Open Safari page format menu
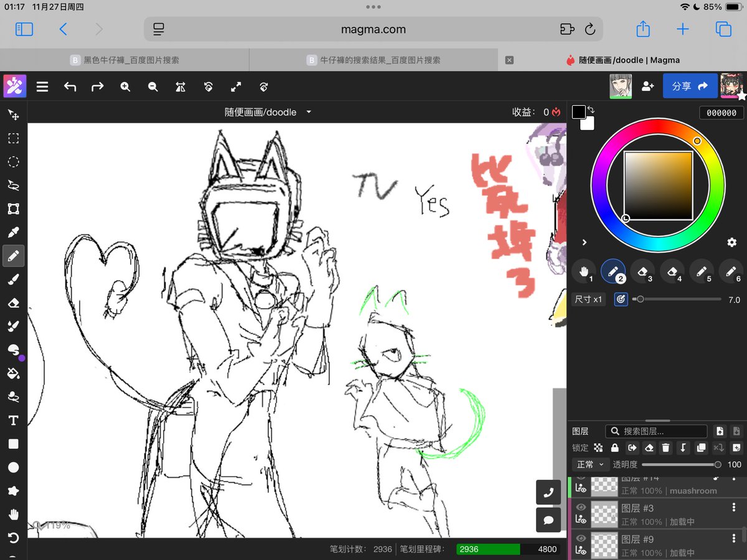The image size is (747, 560). click(x=159, y=29)
